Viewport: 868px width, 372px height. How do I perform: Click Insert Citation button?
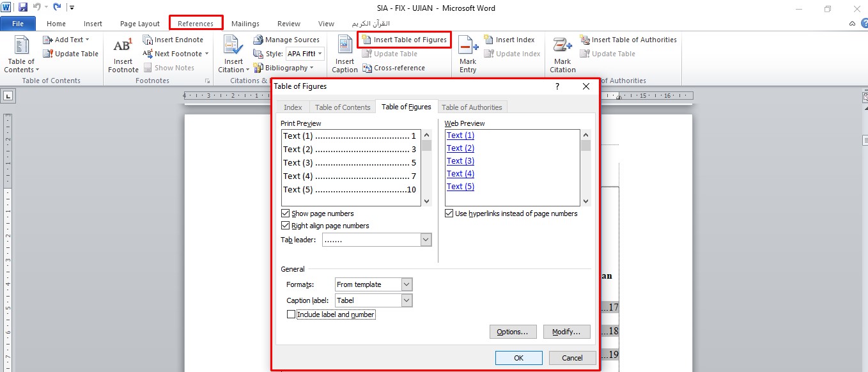(233, 54)
